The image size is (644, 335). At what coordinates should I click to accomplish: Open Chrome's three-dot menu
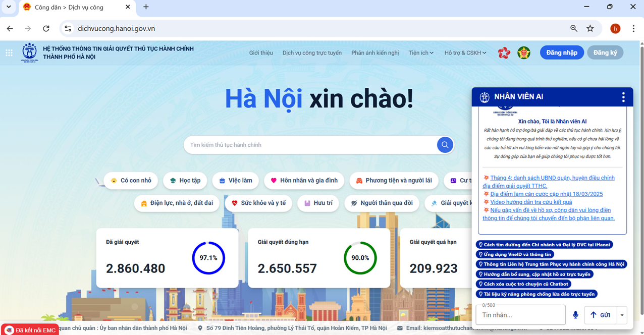pyautogui.click(x=633, y=29)
